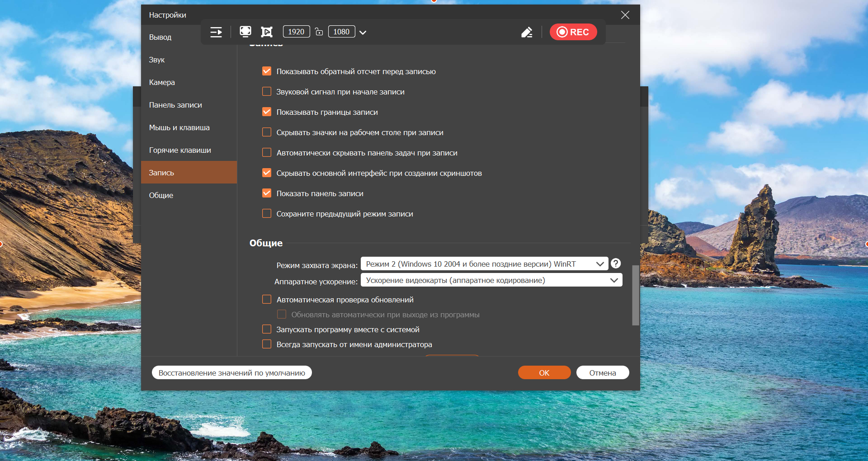Enable sound signal at recording start
868x461 pixels.
267,92
